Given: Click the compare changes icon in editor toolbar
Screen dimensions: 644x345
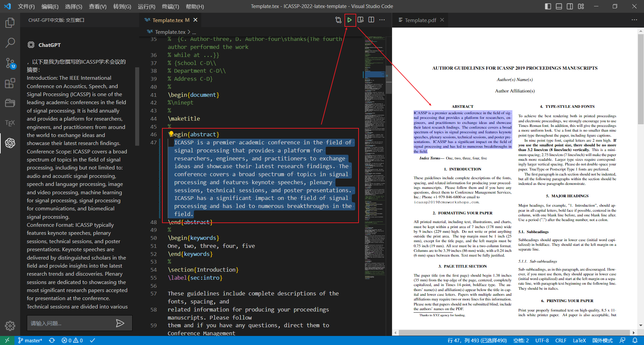Looking at the screenshot, I should click(338, 20).
